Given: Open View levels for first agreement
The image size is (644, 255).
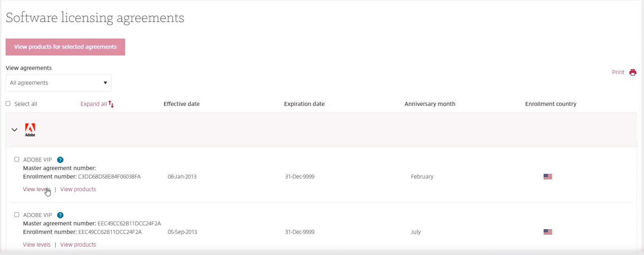Looking at the screenshot, I should [36, 189].
